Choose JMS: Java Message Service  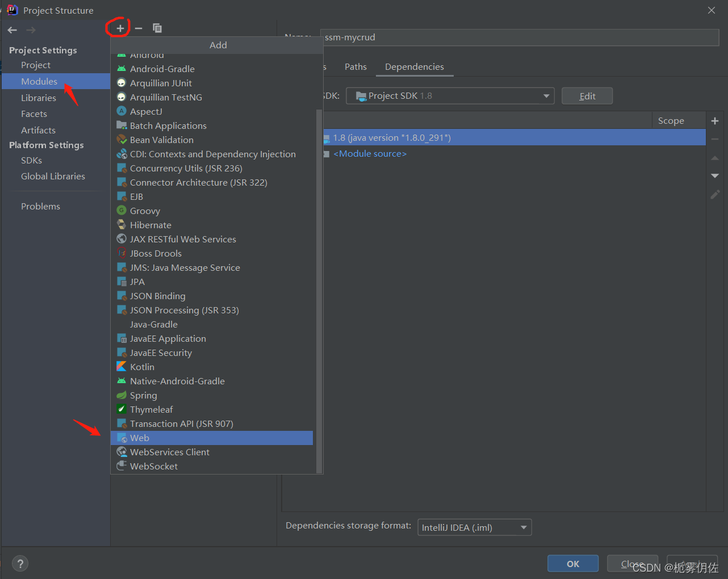[212, 267]
